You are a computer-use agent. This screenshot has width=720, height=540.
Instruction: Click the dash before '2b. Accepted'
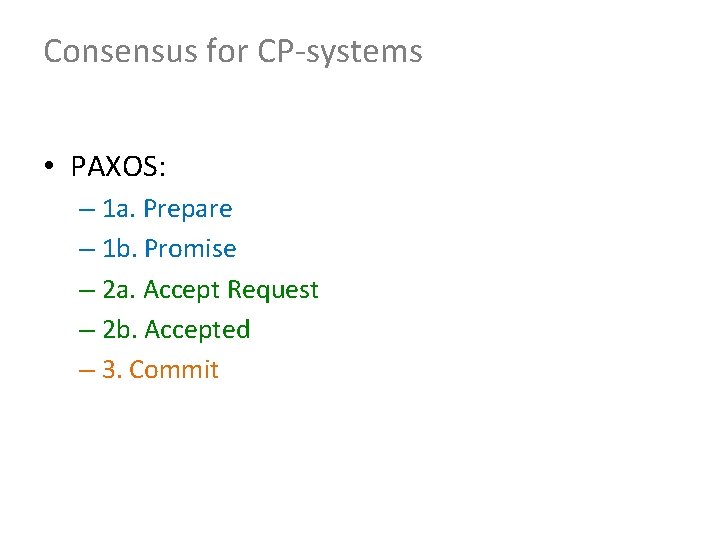(x=87, y=331)
